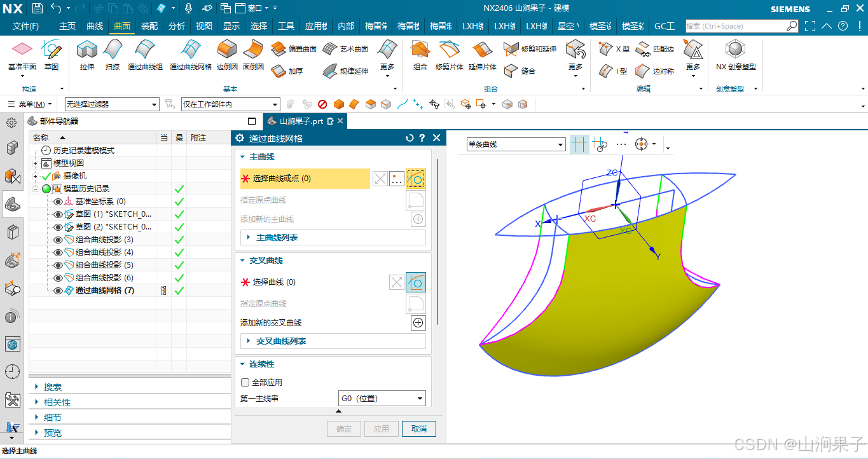This screenshot has height=459, width=868.
Task: Click the 延伸片体 extend sheet tool
Action: 483,55
